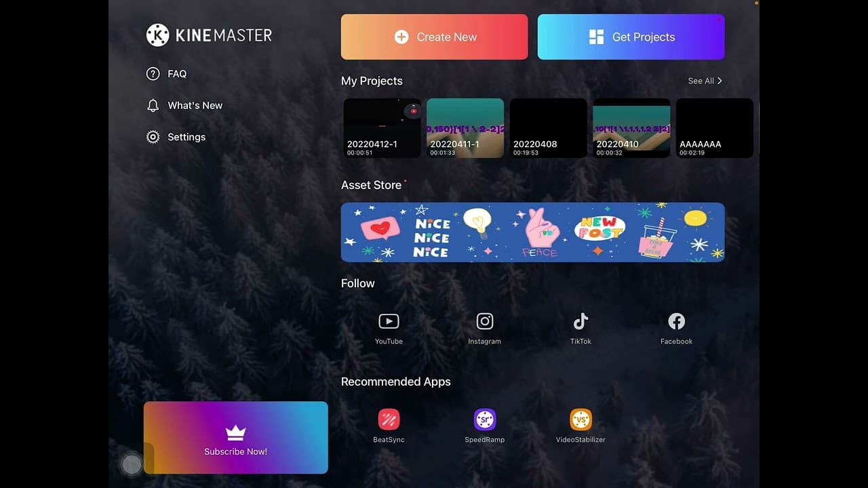Open the Asset Store sticker banner
The width and height of the screenshot is (868, 488).
533,232
